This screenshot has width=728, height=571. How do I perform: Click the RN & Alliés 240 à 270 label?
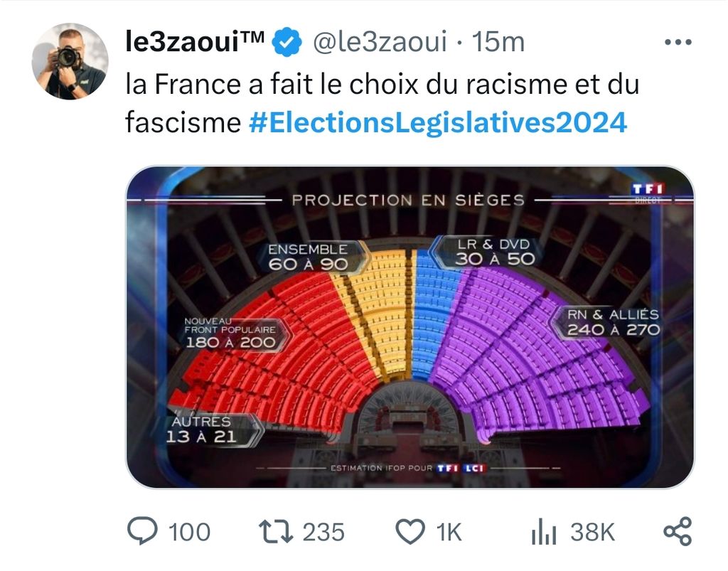(613, 322)
